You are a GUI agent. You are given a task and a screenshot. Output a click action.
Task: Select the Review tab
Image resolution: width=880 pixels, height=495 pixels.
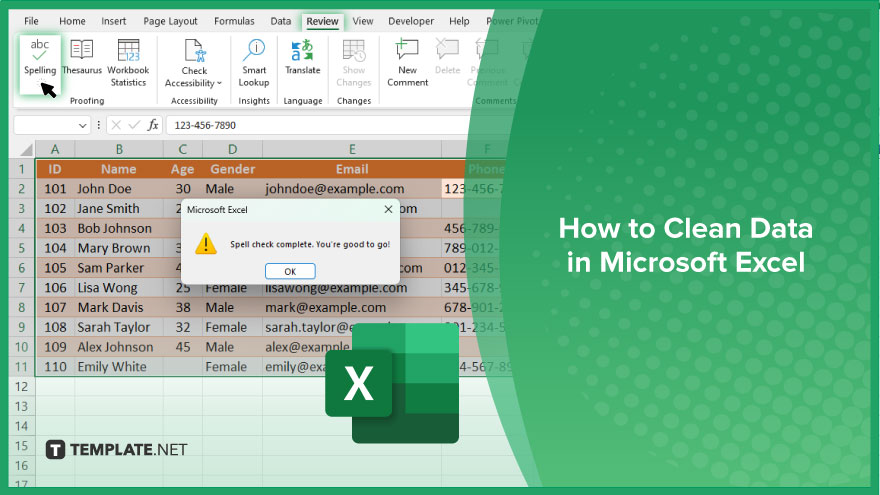click(322, 21)
